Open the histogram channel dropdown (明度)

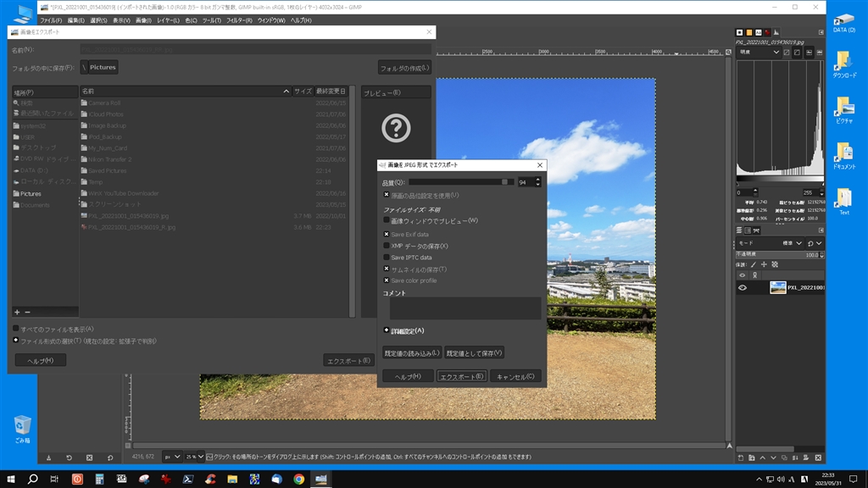pyautogui.click(x=759, y=53)
